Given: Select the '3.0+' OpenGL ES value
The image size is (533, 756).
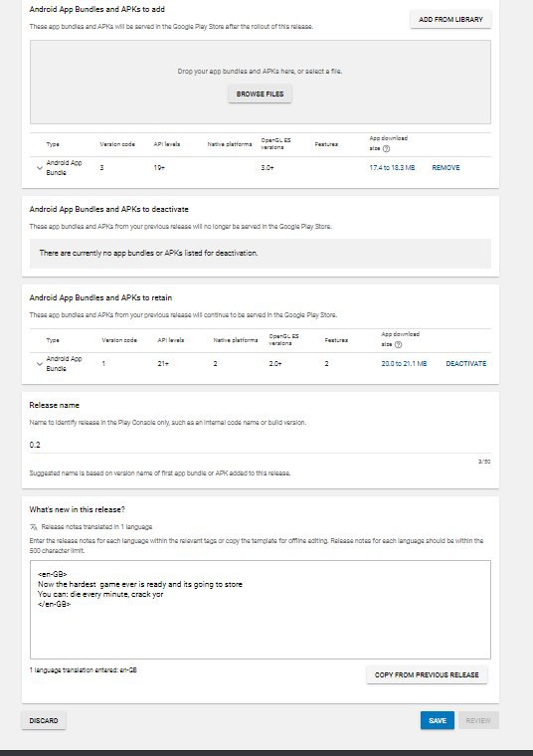Looking at the screenshot, I should pyautogui.click(x=267, y=168).
